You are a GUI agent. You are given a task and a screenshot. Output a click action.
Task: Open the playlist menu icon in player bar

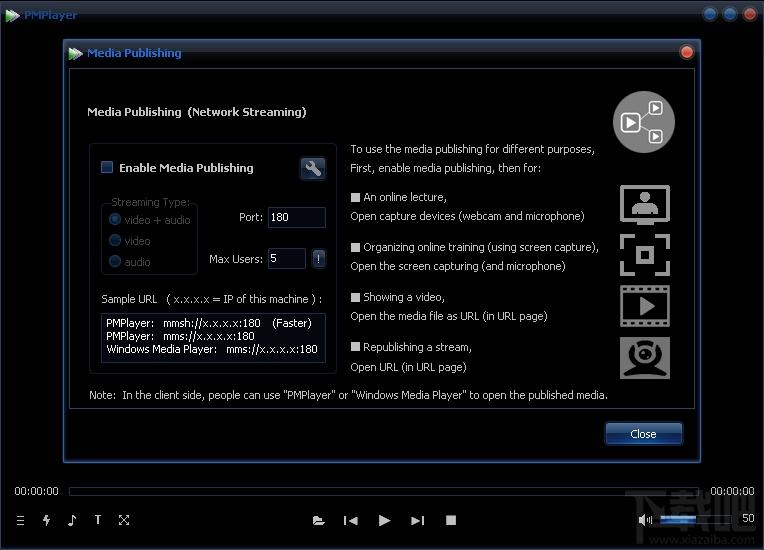(x=20, y=520)
